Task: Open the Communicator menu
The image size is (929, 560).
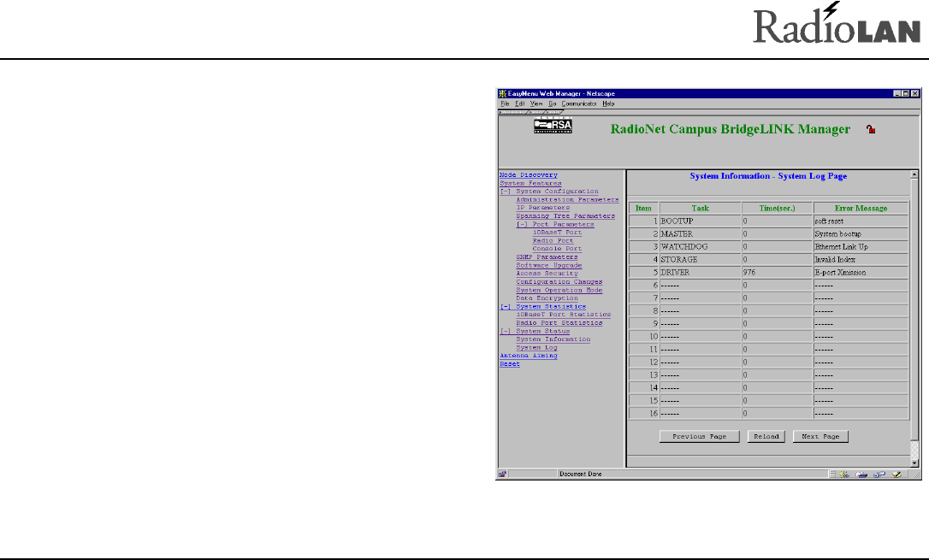Action: point(579,103)
